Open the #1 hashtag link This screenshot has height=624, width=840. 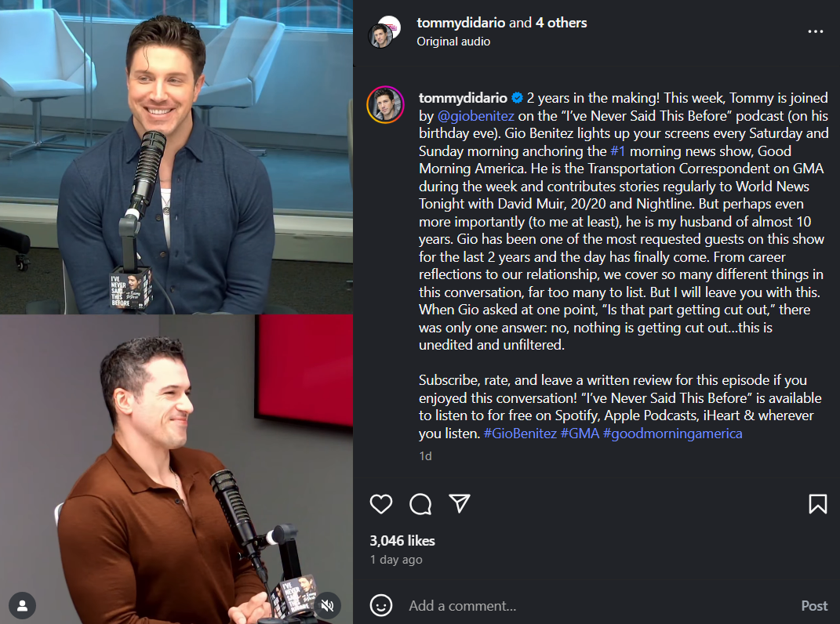pos(618,151)
